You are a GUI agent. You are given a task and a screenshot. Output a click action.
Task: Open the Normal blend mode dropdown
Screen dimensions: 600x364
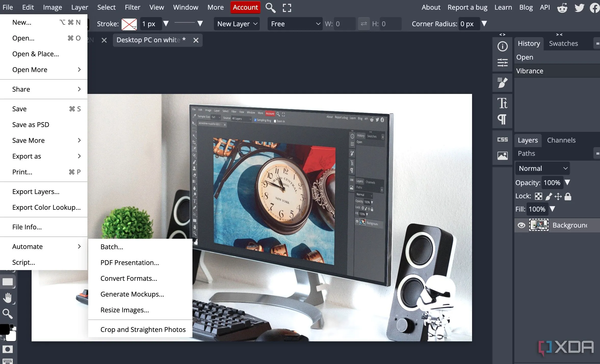pos(542,168)
